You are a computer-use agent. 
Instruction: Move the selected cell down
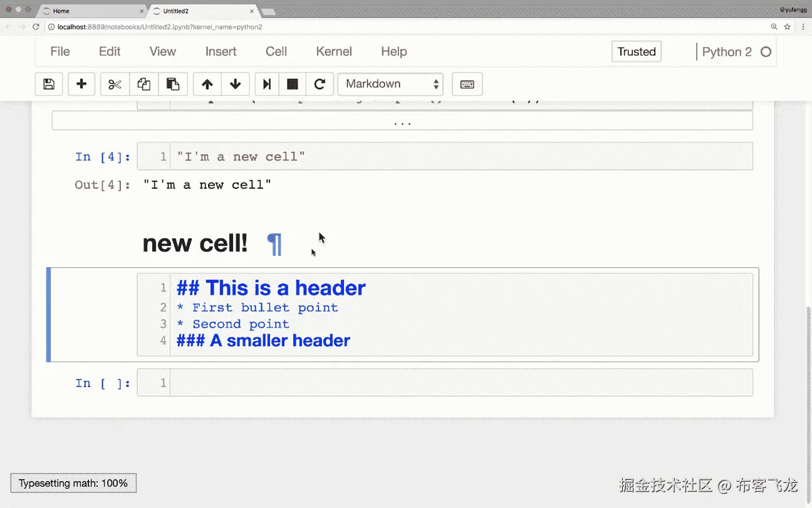tap(236, 84)
